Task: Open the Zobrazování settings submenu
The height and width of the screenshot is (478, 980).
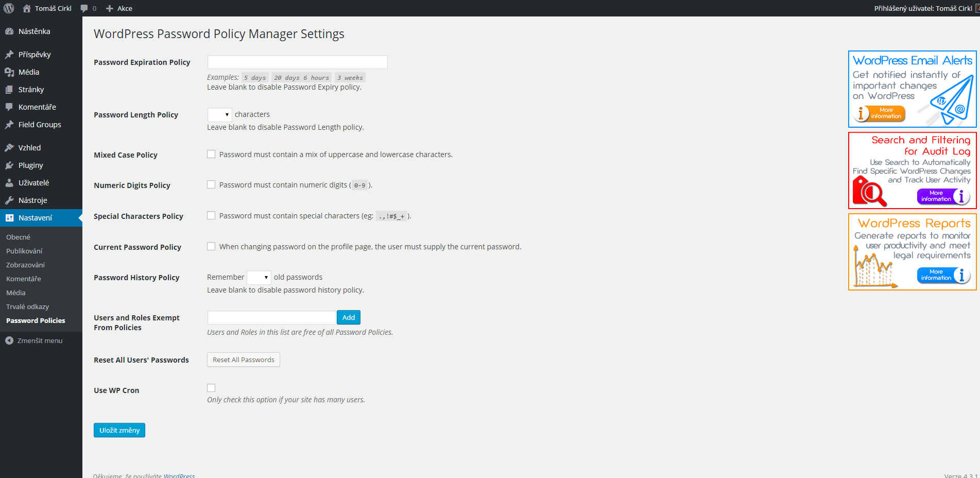Action: pos(25,265)
